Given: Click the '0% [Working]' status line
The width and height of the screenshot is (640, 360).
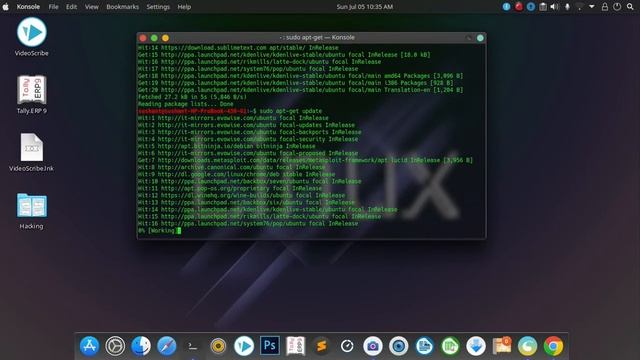Looking at the screenshot, I should (x=159, y=231).
